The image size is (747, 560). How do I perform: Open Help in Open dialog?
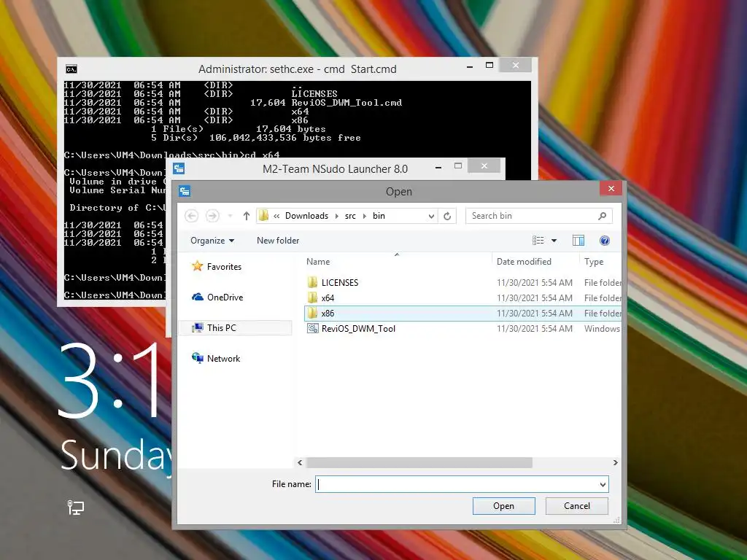click(x=605, y=241)
